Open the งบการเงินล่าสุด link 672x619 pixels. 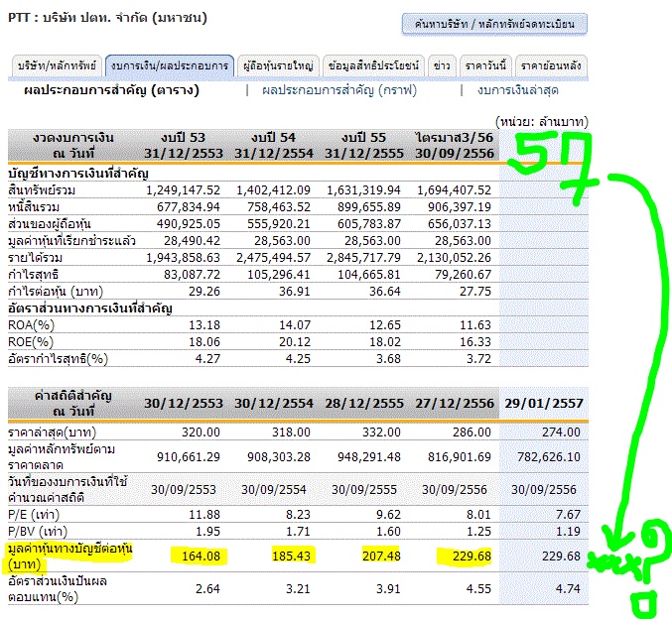[x=518, y=90]
